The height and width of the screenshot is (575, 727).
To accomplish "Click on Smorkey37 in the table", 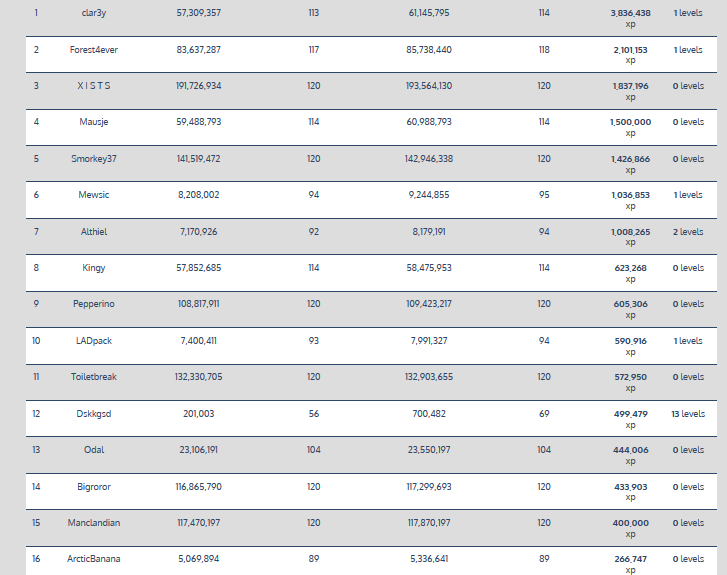I will click(94, 158).
